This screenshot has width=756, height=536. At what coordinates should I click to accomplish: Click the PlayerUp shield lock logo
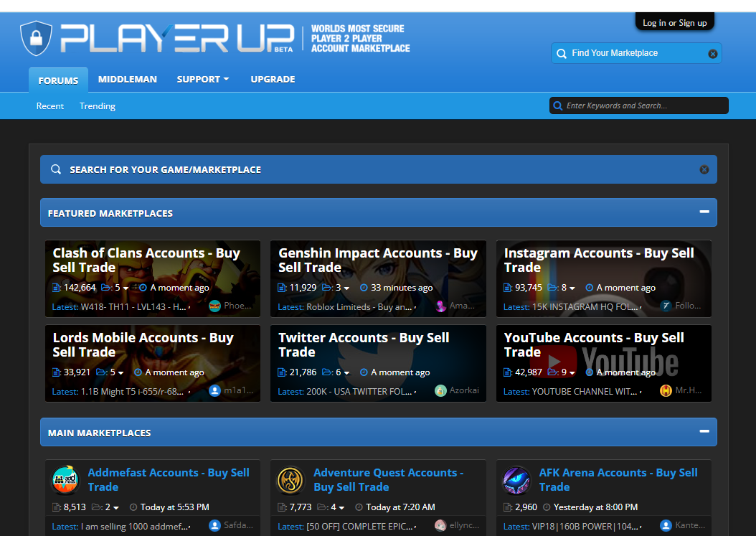36,37
